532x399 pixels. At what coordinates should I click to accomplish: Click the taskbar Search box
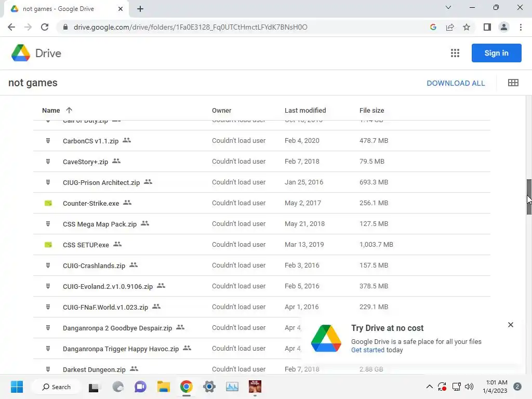56,387
